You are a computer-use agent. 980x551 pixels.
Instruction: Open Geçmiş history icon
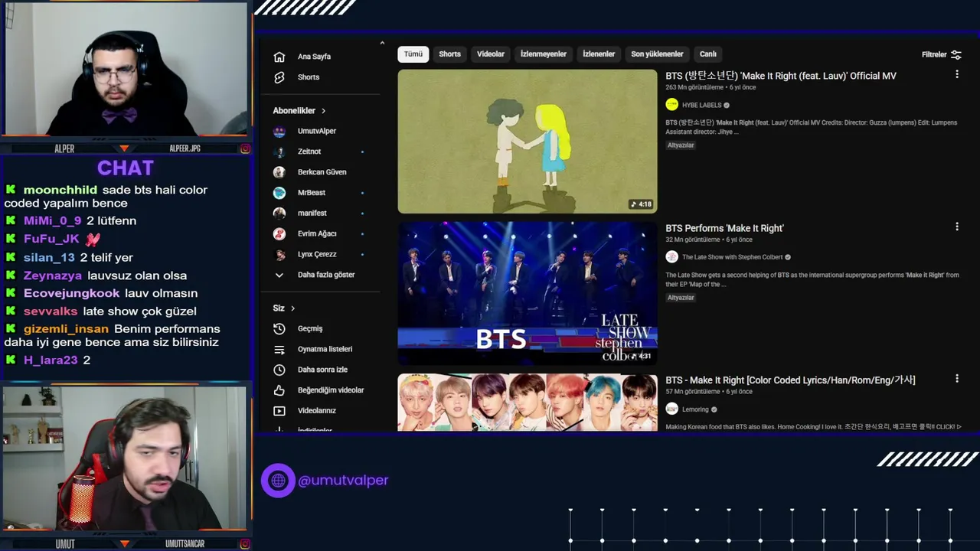(279, 328)
